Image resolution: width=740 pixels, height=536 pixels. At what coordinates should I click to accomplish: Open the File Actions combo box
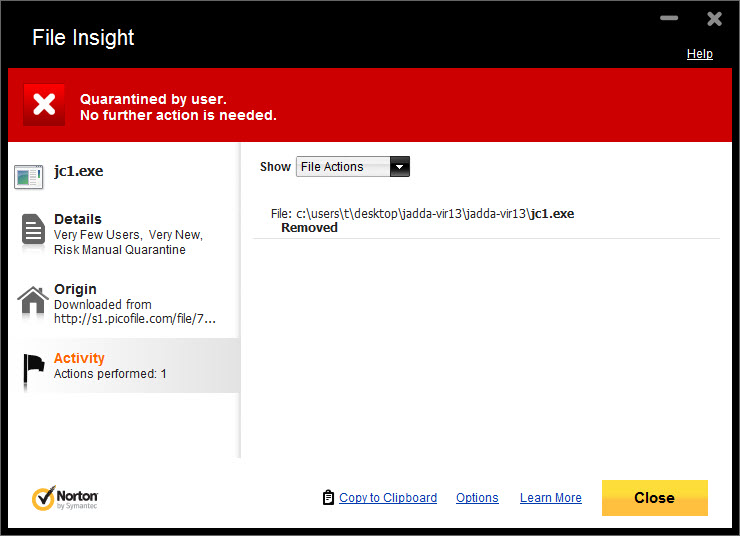pos(353,167)
